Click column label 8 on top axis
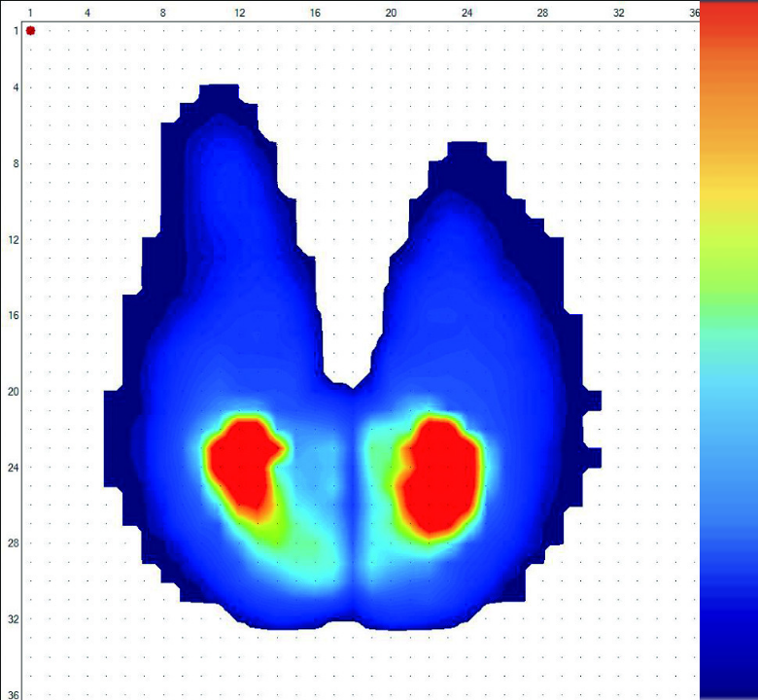Viewport: 758px width, 700px height. tap(163, 13)
